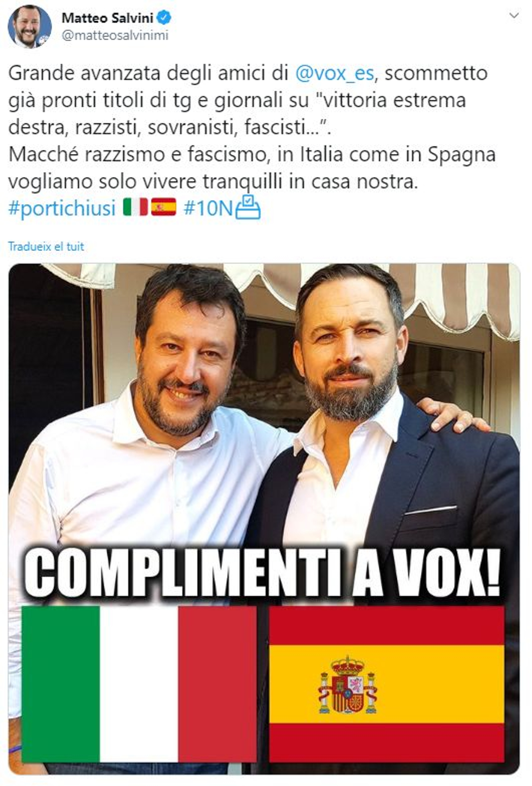Open the @matteosalvinimi handle
This screenshot has width=532, height=786.
pos(115,35)
